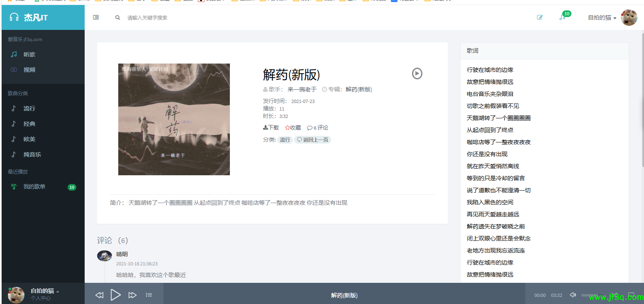Open 听歌 in the sidebar
This screenshot has height=304, width=644.
tap(29, 54)
